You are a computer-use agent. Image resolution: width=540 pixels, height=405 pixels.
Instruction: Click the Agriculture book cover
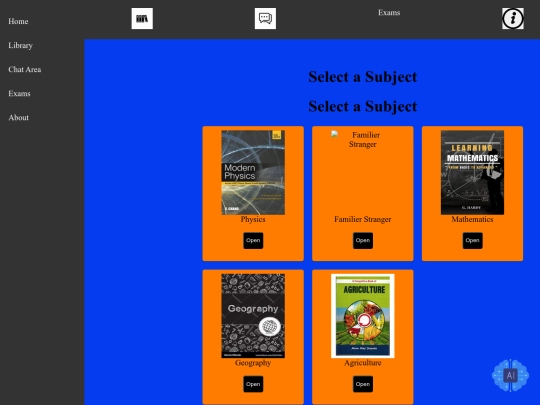coord(363,316)
